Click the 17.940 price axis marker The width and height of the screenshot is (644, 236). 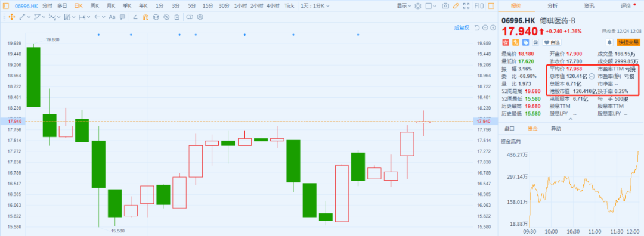(483, 121)
